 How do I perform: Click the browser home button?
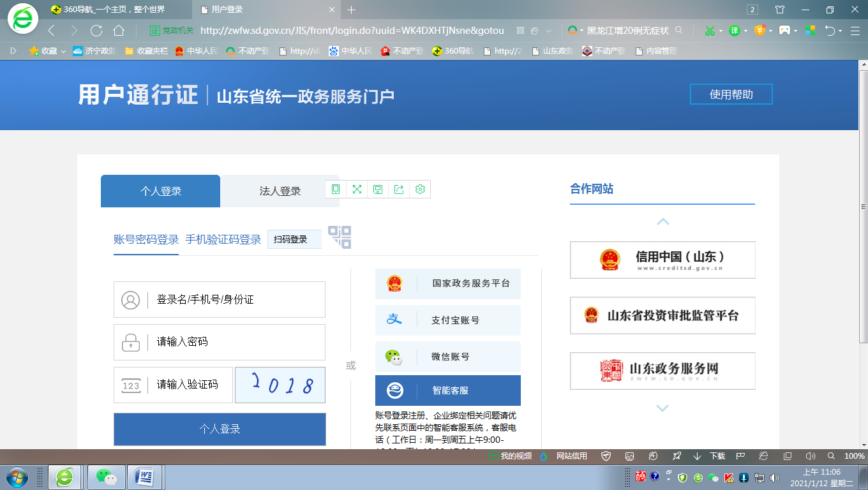click(119, 31)
